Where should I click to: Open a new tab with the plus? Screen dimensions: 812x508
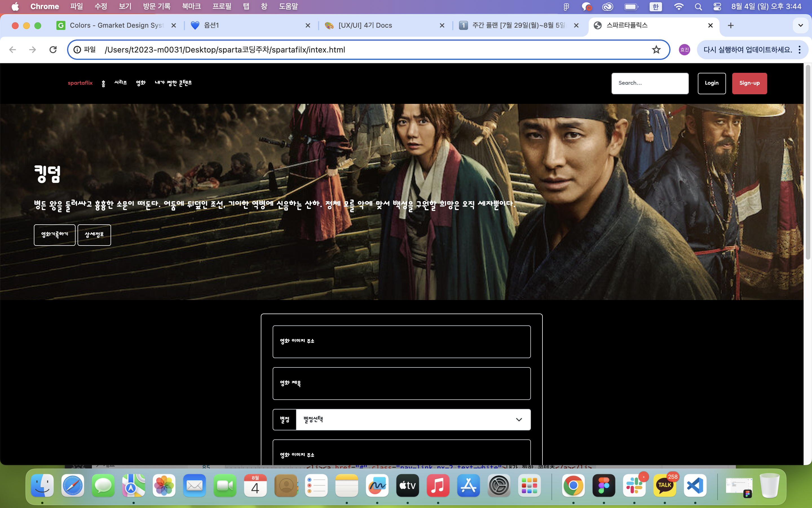pyautogui.click(x=731, y=25)
